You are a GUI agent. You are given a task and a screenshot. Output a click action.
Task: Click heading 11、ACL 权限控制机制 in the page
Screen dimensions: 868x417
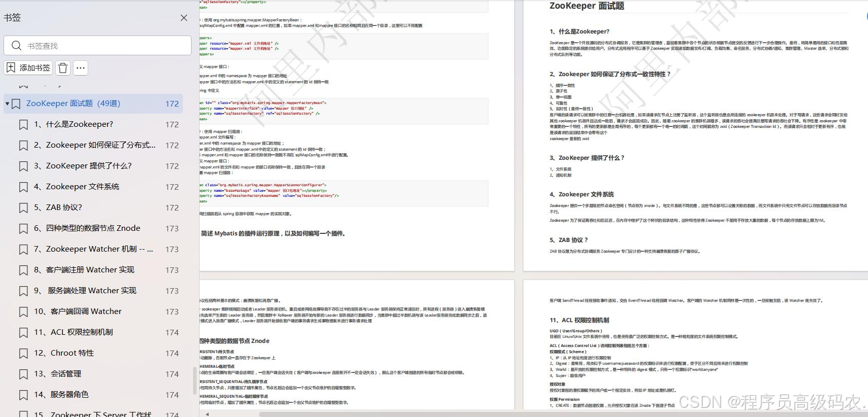tap(579, 320)
